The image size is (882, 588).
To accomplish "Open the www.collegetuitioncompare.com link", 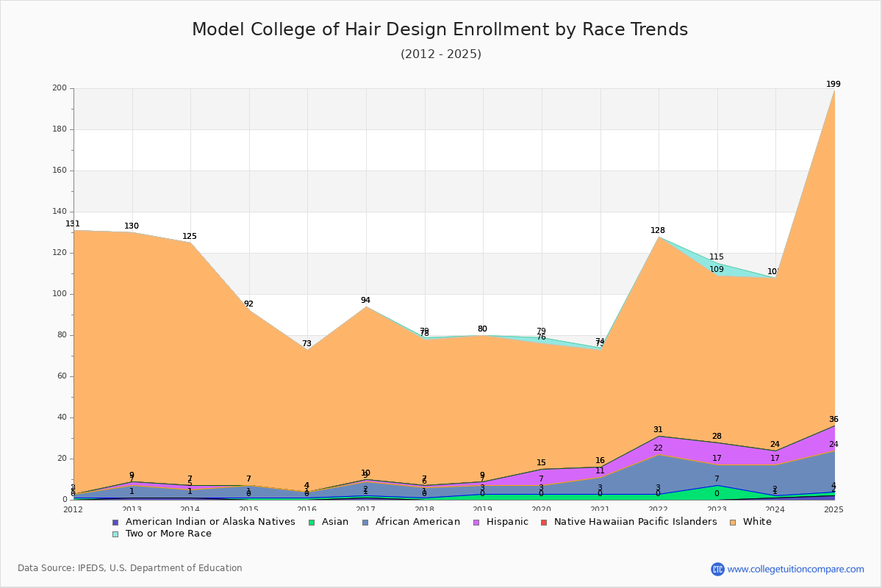I will [796, 569].
